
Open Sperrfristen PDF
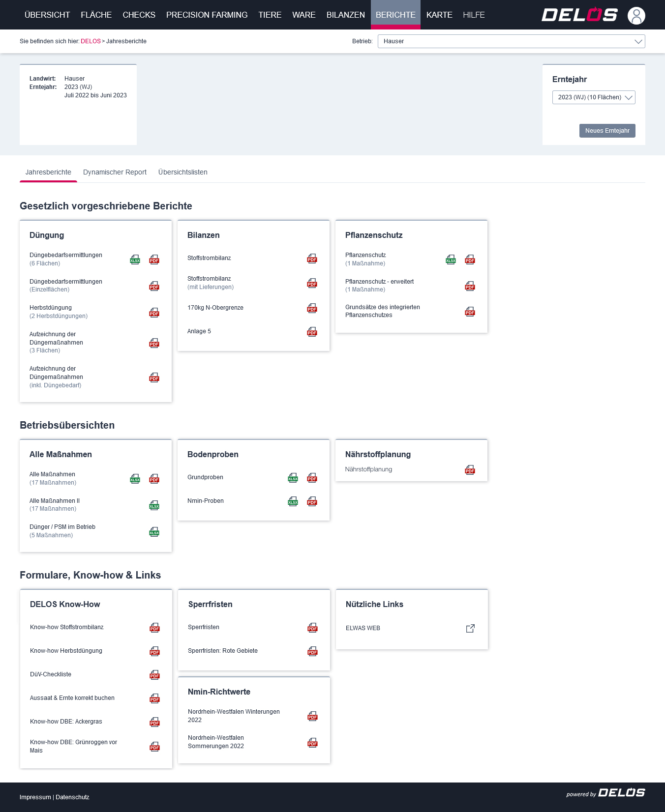coord(313,628)
